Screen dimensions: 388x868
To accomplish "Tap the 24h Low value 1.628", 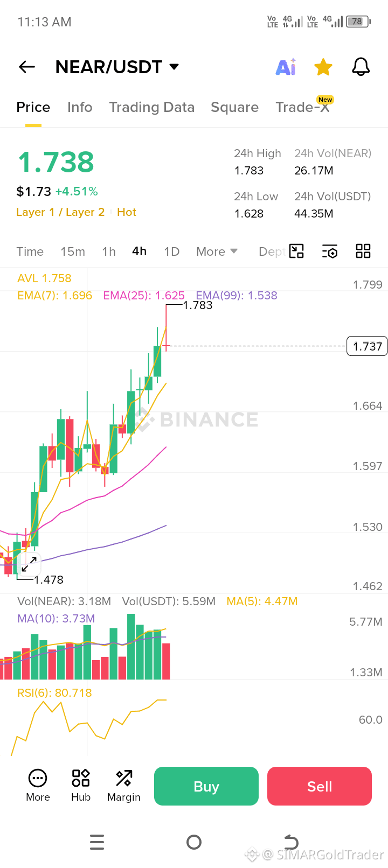I will 249,214.
